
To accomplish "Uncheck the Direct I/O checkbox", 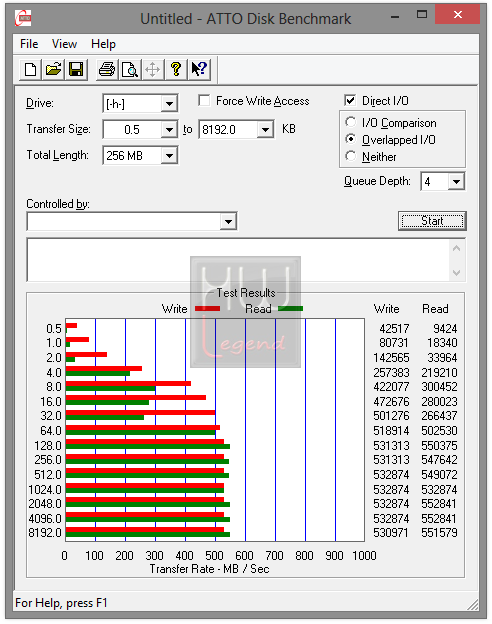I will [350, 100].
